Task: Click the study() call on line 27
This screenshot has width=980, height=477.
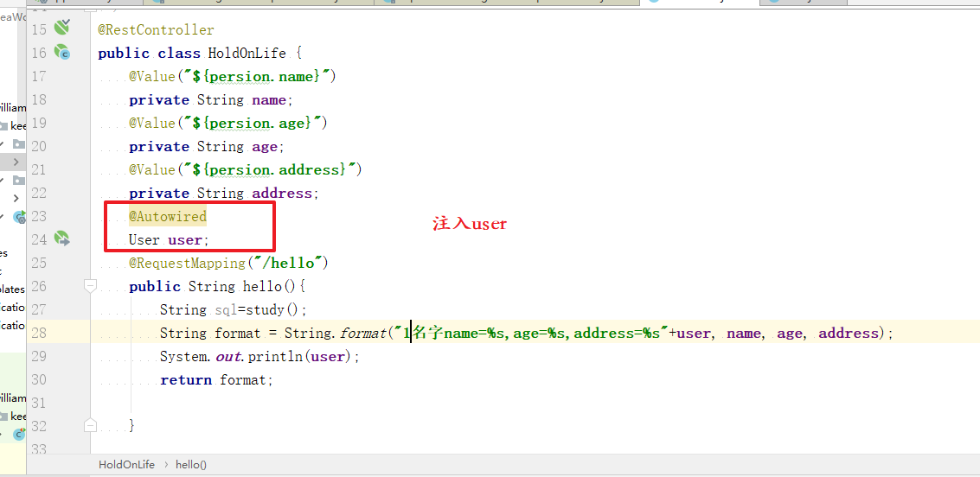Action: click(x=272, y=310)
